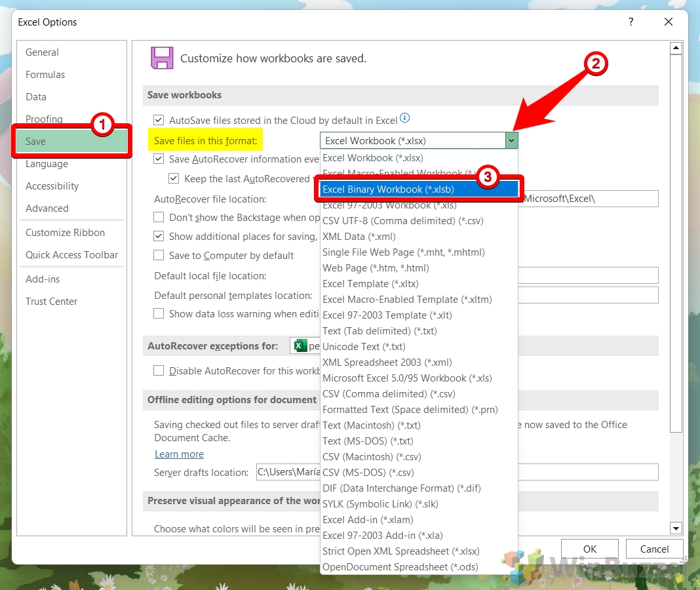Close the Excel Options dialog
The image size is (700, 590).
point(669,22)
